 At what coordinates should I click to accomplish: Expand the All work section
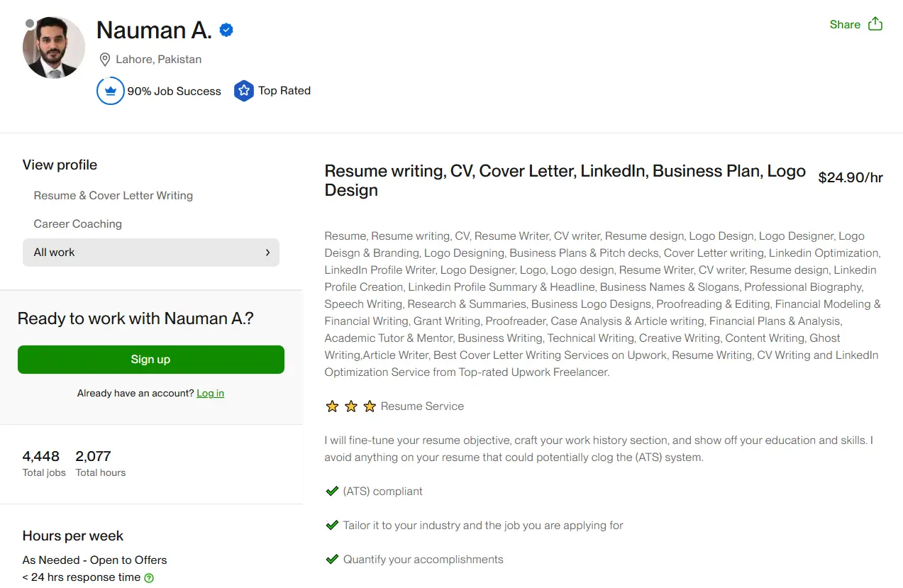pyautogui.click(x=150, y=252)
